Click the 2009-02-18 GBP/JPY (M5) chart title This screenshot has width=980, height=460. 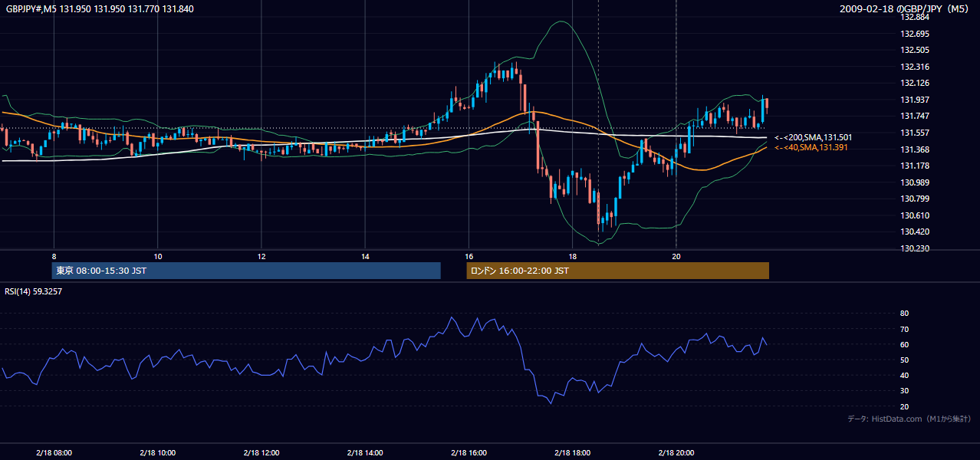click(x=906, y=8)
